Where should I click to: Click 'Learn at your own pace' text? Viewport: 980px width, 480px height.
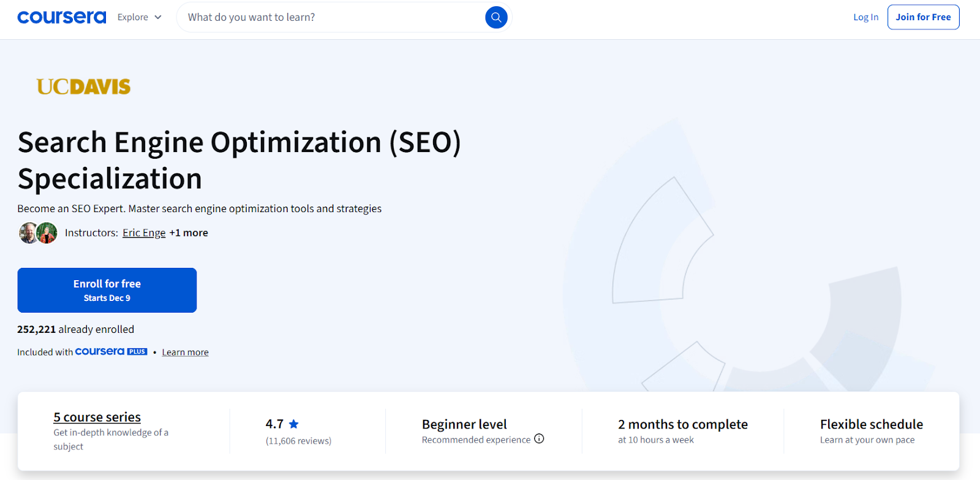[867, 440]
